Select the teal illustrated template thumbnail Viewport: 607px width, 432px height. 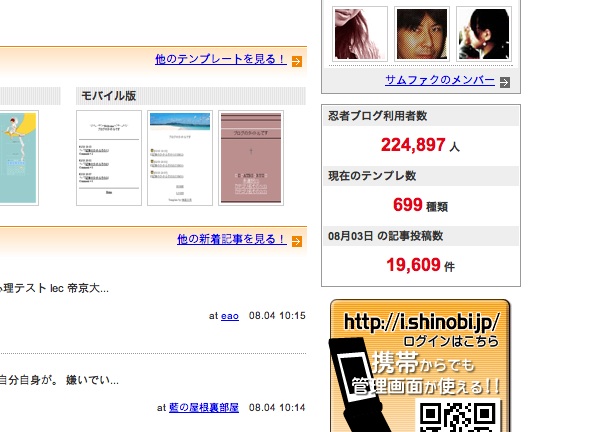[18, 158]
